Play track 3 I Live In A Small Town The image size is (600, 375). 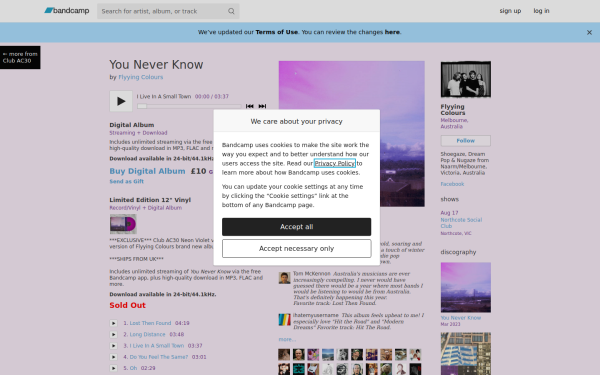[x=113, y=346]
